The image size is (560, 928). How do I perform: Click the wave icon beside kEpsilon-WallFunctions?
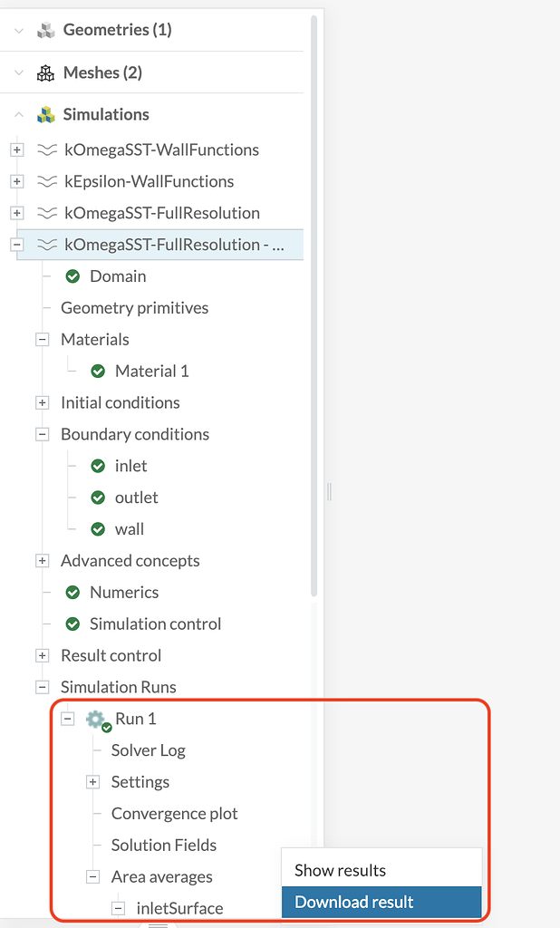(48, 180)
